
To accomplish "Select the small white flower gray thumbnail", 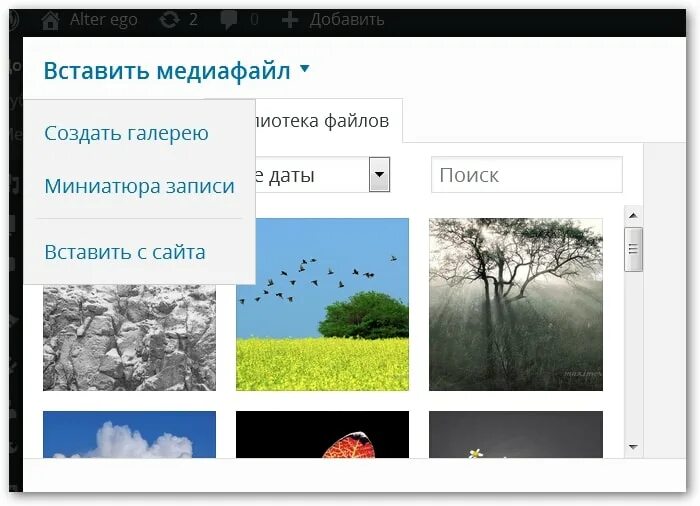I will tap(516, 435).
